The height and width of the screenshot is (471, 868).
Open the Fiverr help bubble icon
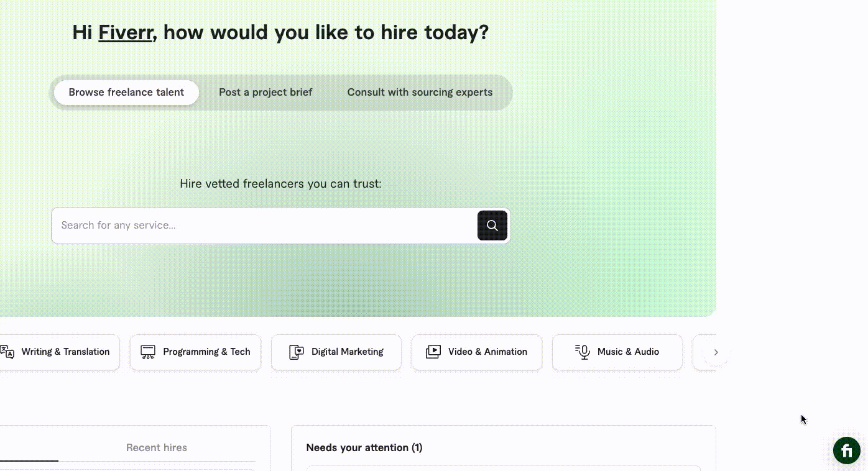pyautogui.click(x=847, y=450)
